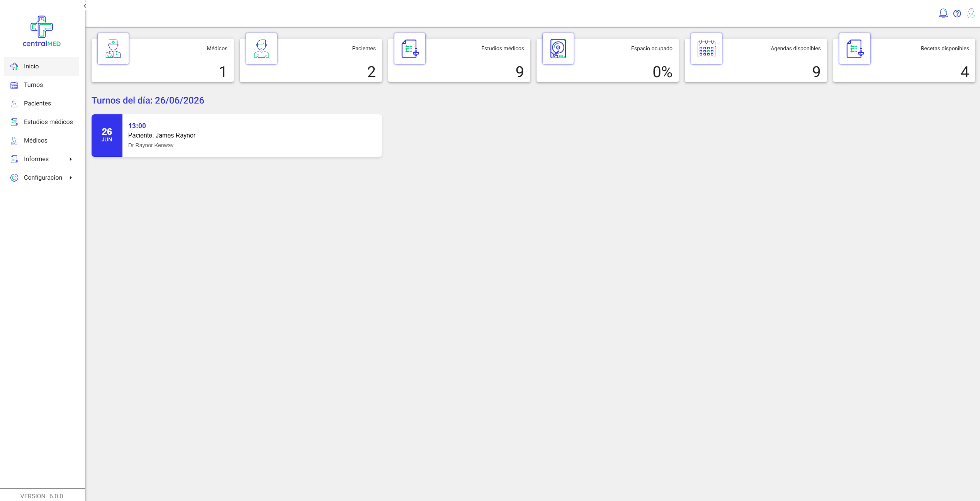Click the Pacientes patient card icon
The height and width of the screenshot is (501, 980).
pyautogui.click(x=262, y=49)
